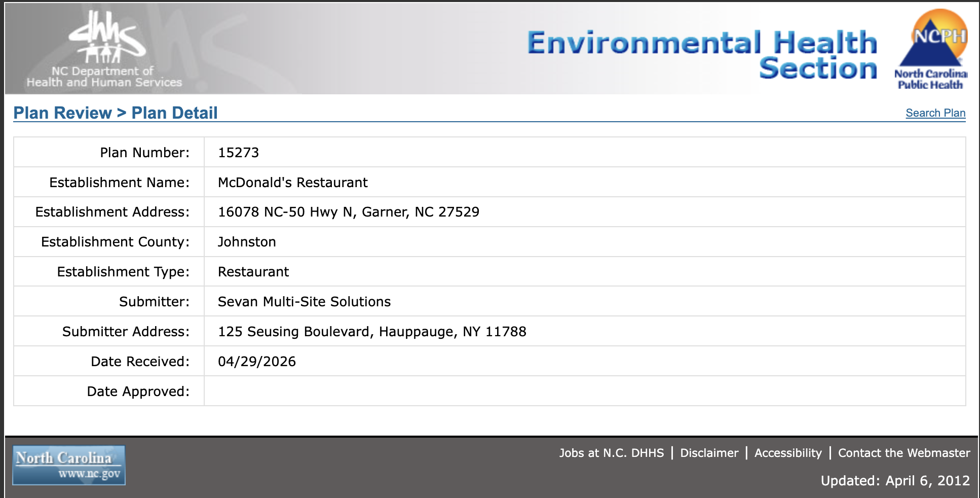Open the Accessibility footer link
This screenshot has width=980, height=498.
pos(788,453)
